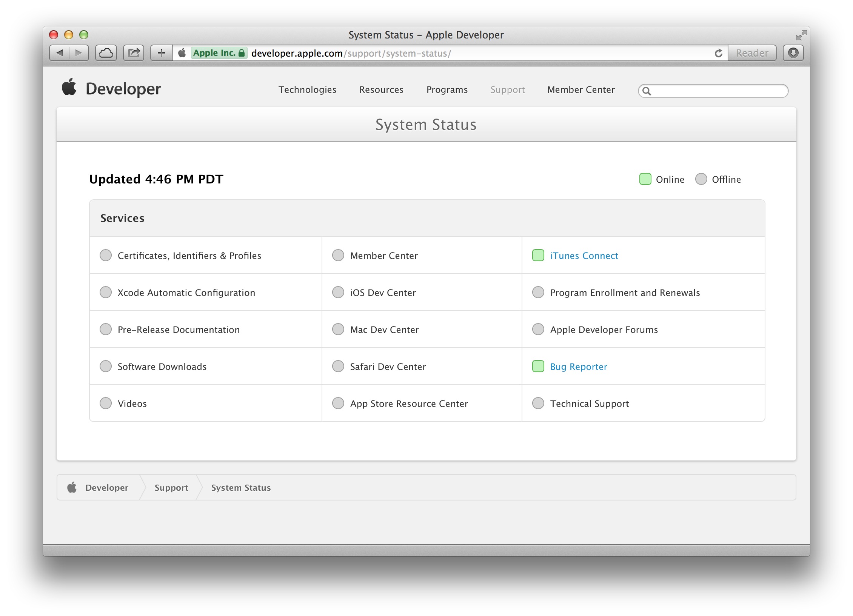Click the Online legend label

[670, 179]
